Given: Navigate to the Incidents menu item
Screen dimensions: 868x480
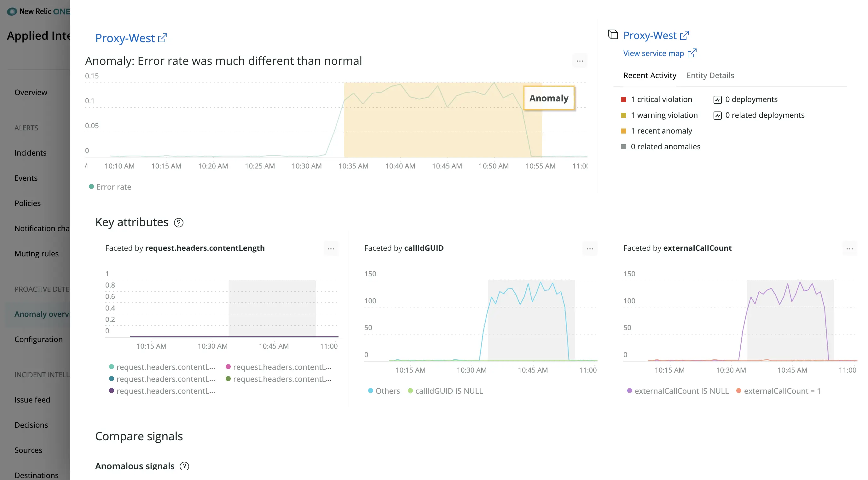Looking at the screenshot, I should [x=30, y=152].
